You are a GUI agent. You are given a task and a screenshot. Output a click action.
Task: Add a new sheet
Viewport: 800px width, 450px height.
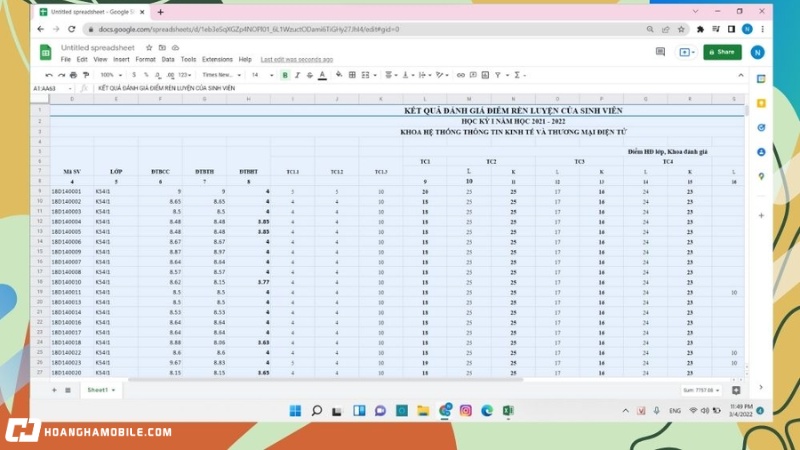pyautogui.click(x=54, y=390)
